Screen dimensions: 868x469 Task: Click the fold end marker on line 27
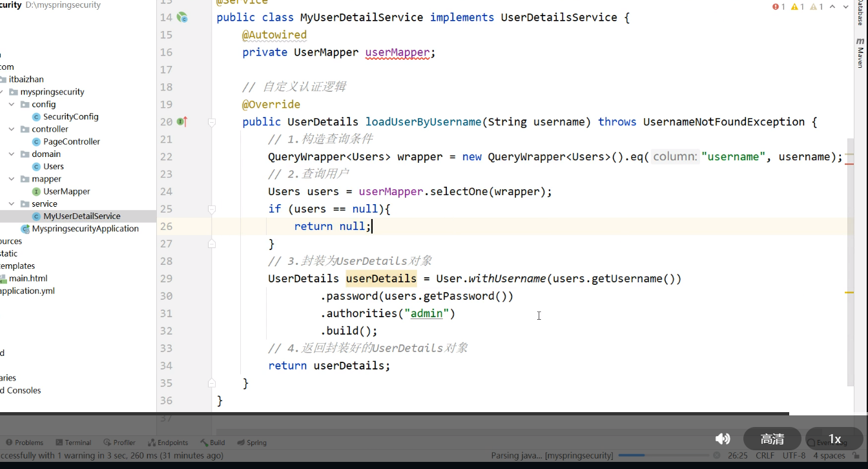click(211, 244)
